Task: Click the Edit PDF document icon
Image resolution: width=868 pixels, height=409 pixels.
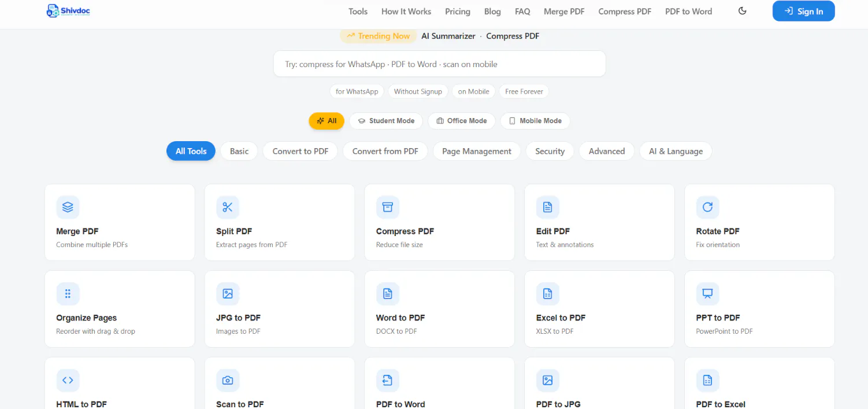Action: click(548, 207)
